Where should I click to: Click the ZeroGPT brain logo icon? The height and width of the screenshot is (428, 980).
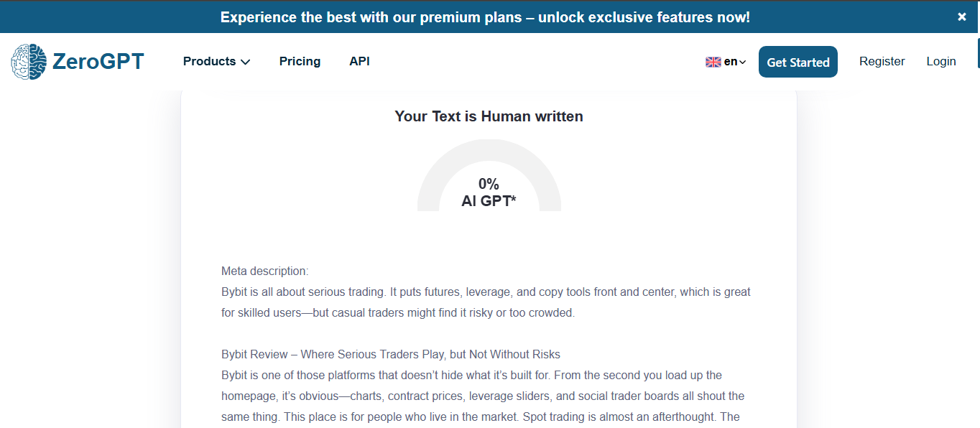pyautogui.click(x=29, y=62)
